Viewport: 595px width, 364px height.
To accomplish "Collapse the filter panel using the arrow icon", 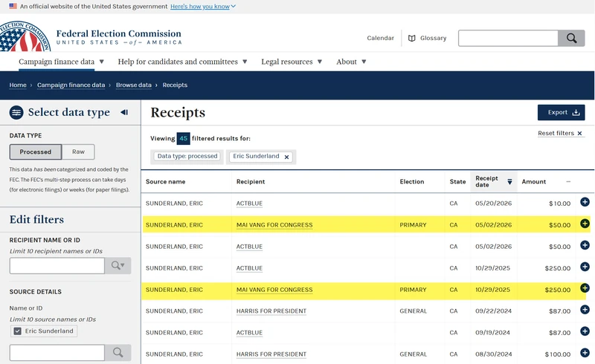I will point(124,112).
